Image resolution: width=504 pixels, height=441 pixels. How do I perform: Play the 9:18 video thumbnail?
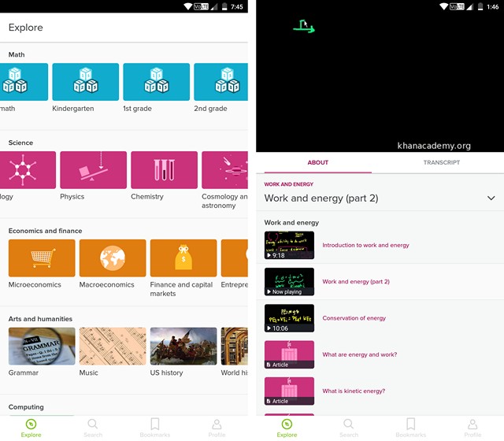(289, 245)
